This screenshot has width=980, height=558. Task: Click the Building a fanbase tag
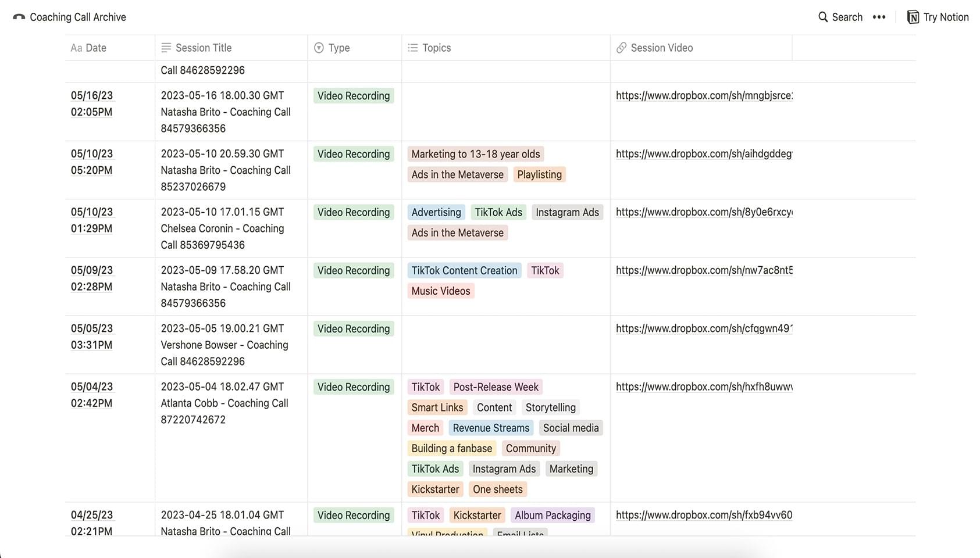(x=452, y=448)
